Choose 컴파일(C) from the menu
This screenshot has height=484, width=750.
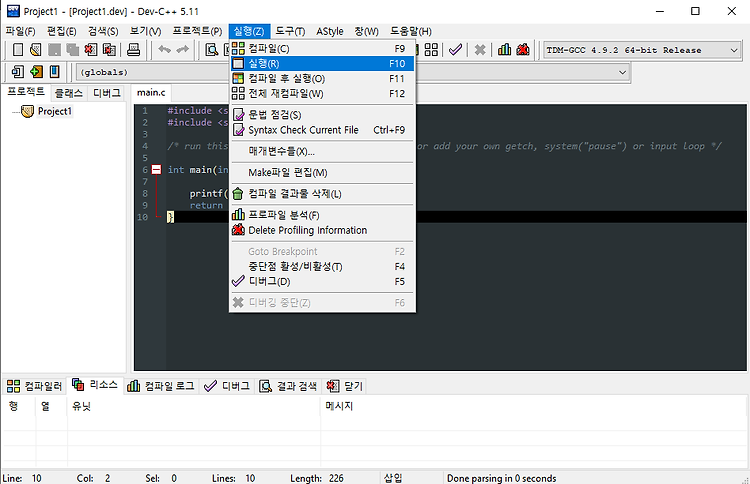(x=322, y=48)
